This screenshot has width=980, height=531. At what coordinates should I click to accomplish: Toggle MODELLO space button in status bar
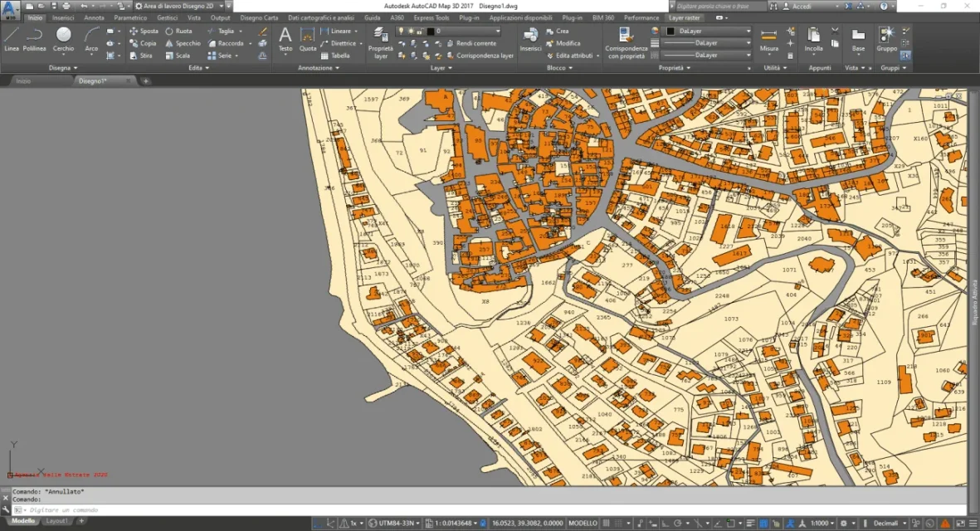(x=583, y=524)
